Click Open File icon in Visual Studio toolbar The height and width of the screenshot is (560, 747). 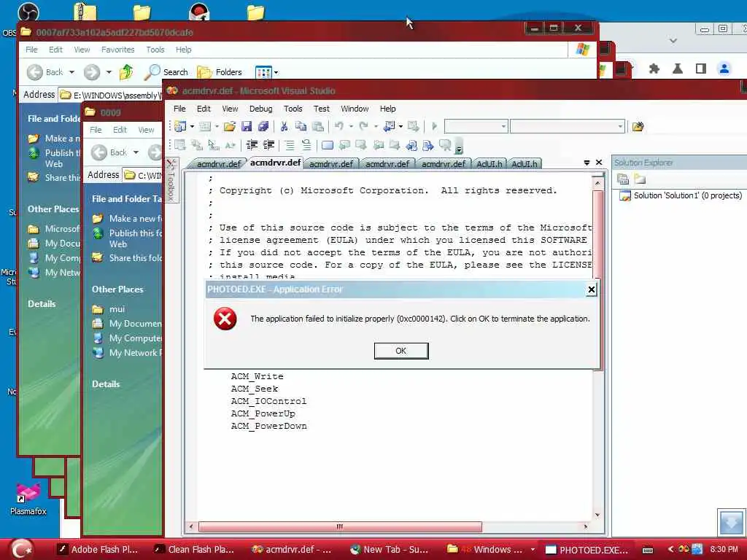(230, 126)
